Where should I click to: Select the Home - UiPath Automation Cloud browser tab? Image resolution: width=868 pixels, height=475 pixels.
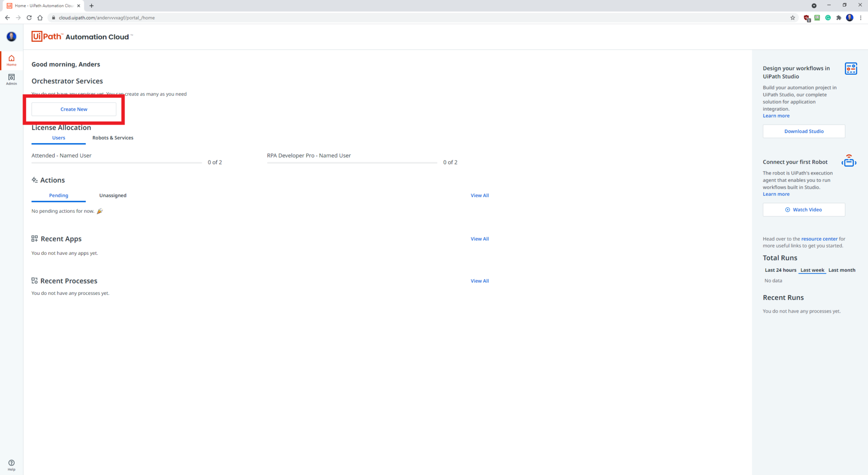click(x=43, y=6)
